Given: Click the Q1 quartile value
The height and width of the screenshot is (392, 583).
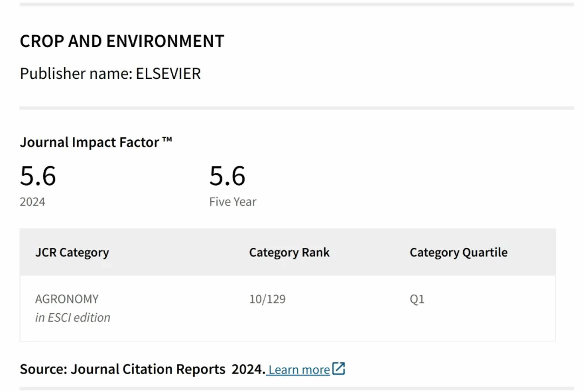Looking at the screenshot, I should pyautogui.click(x=417, y=299).
